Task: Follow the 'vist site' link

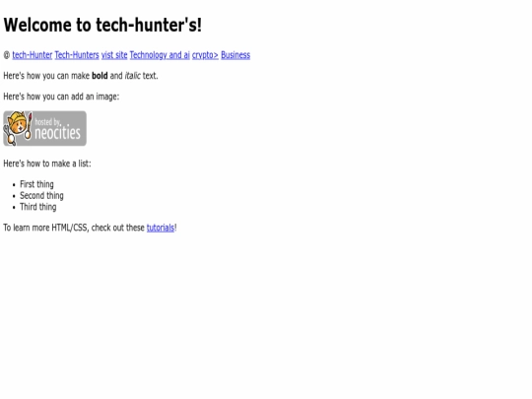Action: coord(114,55)
